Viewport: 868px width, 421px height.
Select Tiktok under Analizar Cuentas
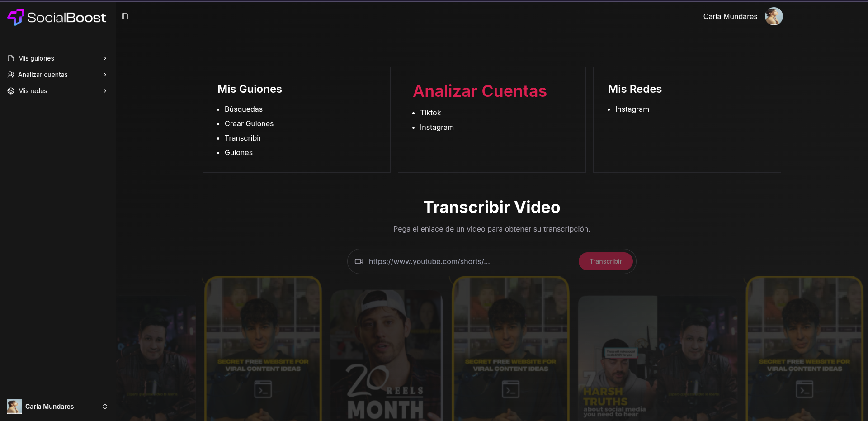(430, 113)
